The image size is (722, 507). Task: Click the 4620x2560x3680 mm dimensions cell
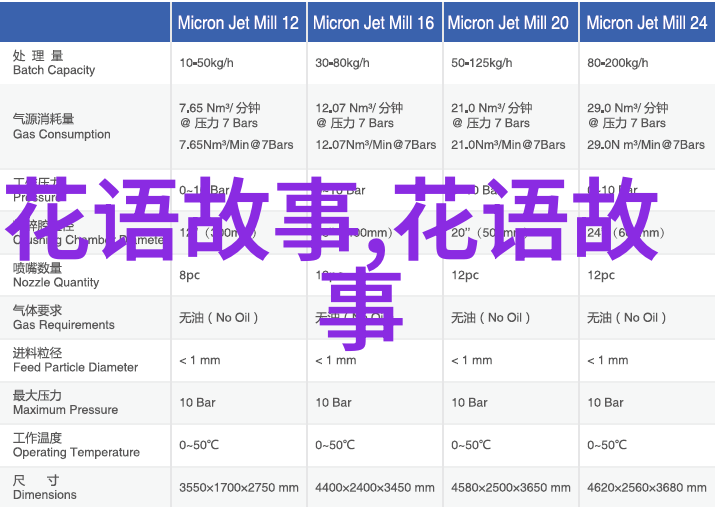[x=646, y=487]
